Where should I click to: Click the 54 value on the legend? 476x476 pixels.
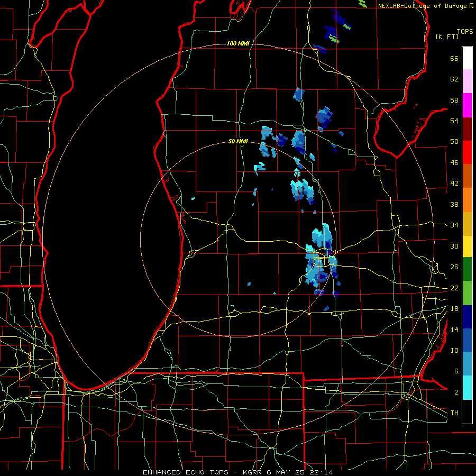point(454,121)
